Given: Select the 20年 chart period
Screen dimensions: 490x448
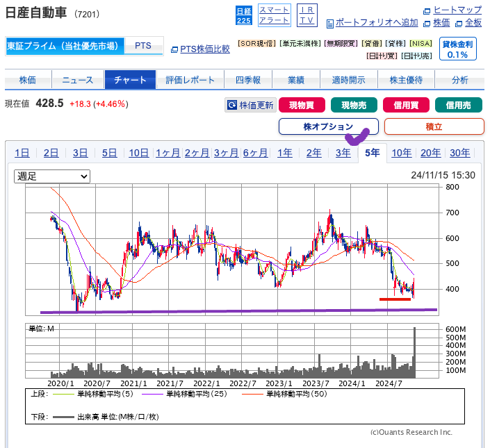Looking at the screenshot, I should click(x=431, y=153).
